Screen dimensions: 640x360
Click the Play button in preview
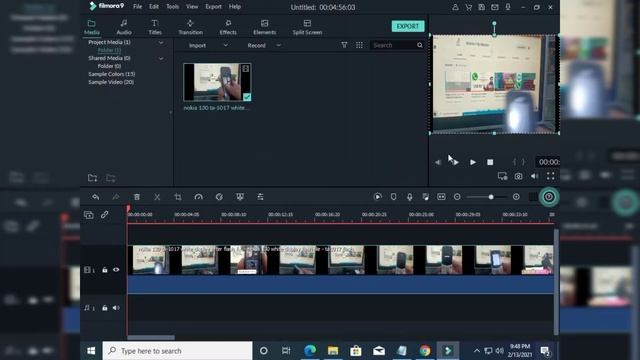click(473, 162)
